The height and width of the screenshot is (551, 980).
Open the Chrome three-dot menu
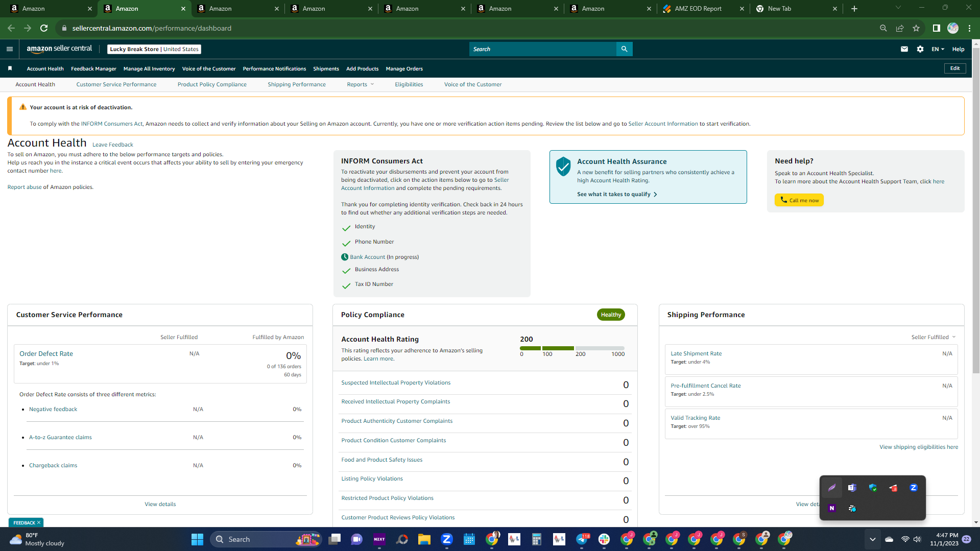[969, 28]
